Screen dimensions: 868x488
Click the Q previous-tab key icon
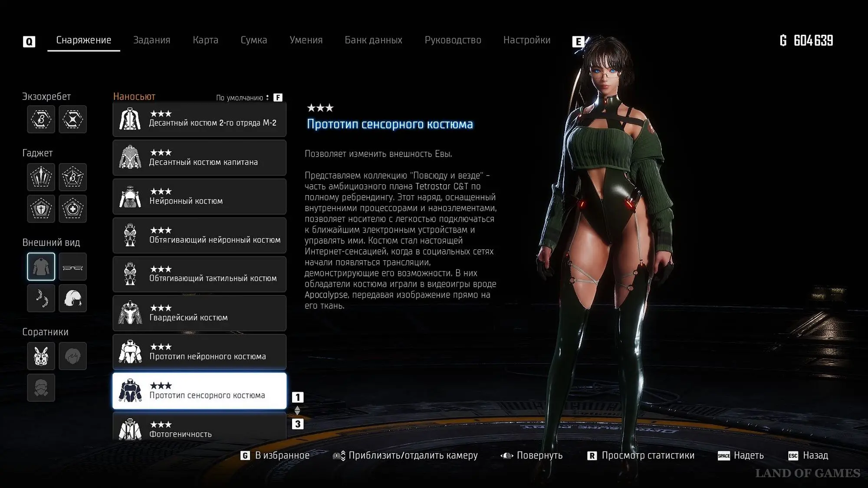(x=29, y=42)
